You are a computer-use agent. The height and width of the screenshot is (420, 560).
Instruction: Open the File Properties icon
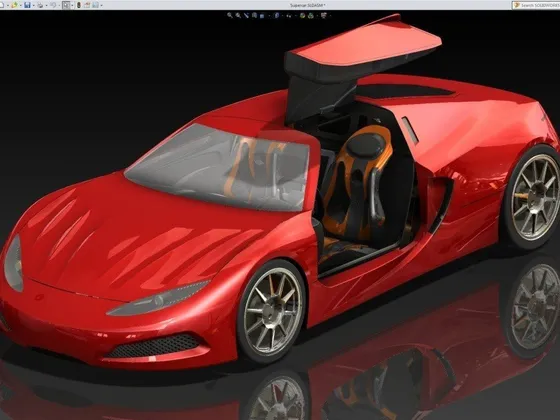(x=87, y=5)
